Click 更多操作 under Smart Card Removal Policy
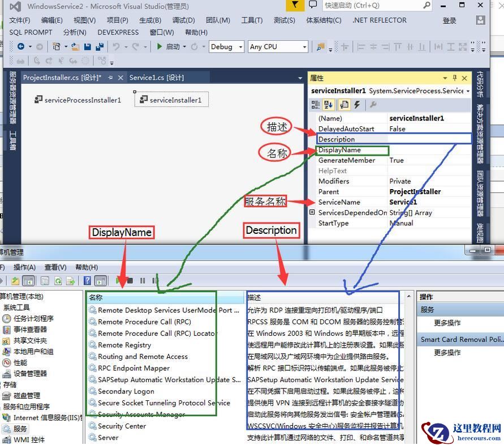The height and width of the screenshot is (445, 504). 447,352
